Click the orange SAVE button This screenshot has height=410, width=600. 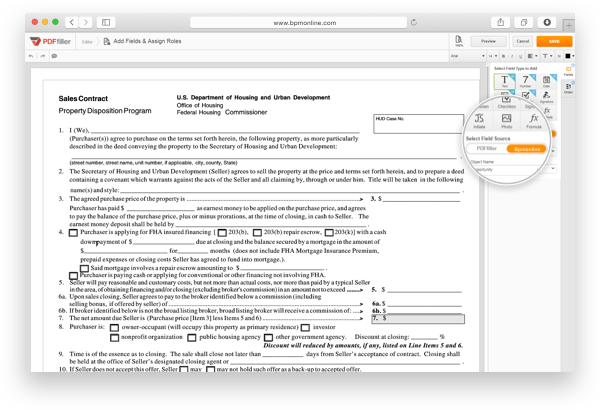click(554, 41)
